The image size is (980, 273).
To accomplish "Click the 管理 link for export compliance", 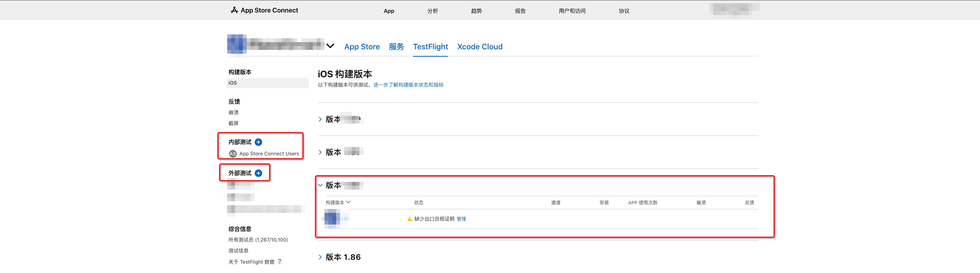I will tap(461, 219).
